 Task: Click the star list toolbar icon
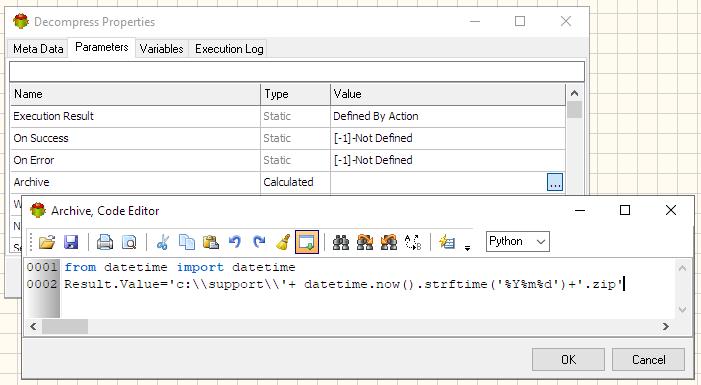pos(447,242)
